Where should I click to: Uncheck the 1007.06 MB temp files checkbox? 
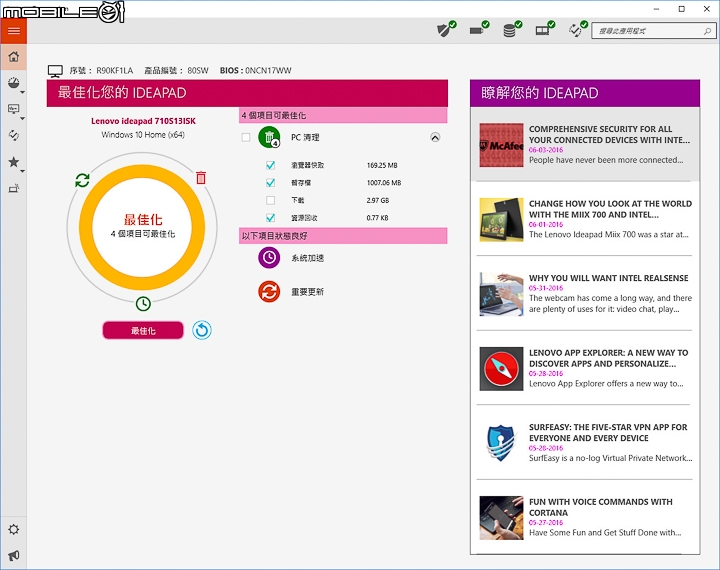(271, 183)
